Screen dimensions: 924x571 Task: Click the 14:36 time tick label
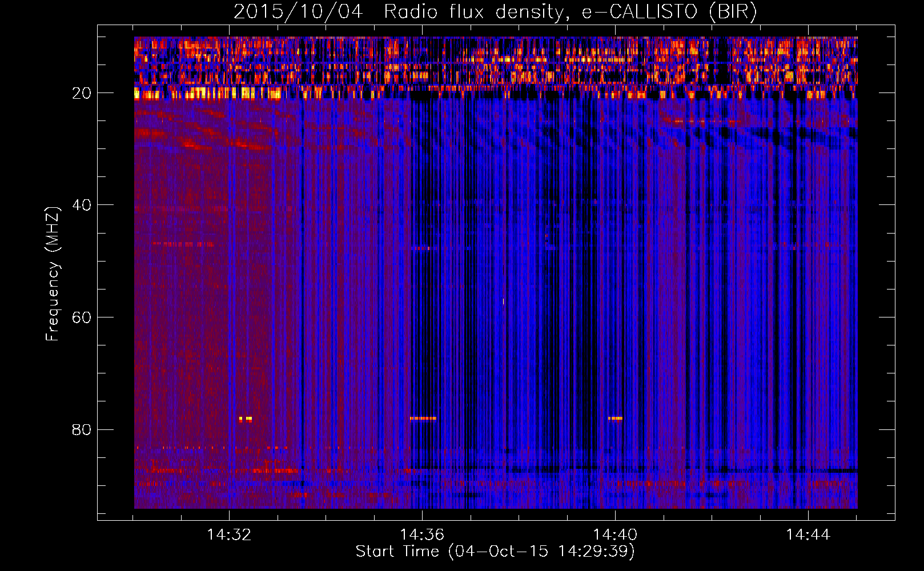(x=422, y=535)
